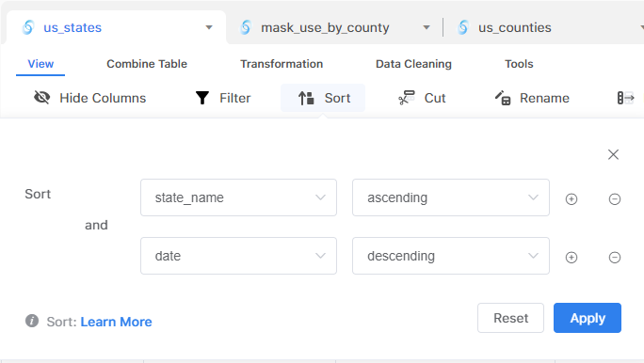Remove the date sort rule
Image resolution: width=644 pixels, height=363 pixels.
pos(615,257)
